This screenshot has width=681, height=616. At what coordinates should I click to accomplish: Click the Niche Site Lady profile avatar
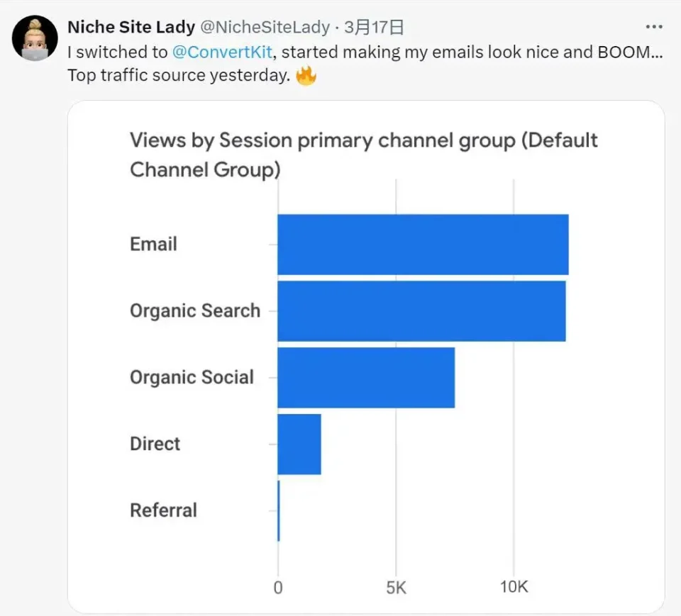35,38
